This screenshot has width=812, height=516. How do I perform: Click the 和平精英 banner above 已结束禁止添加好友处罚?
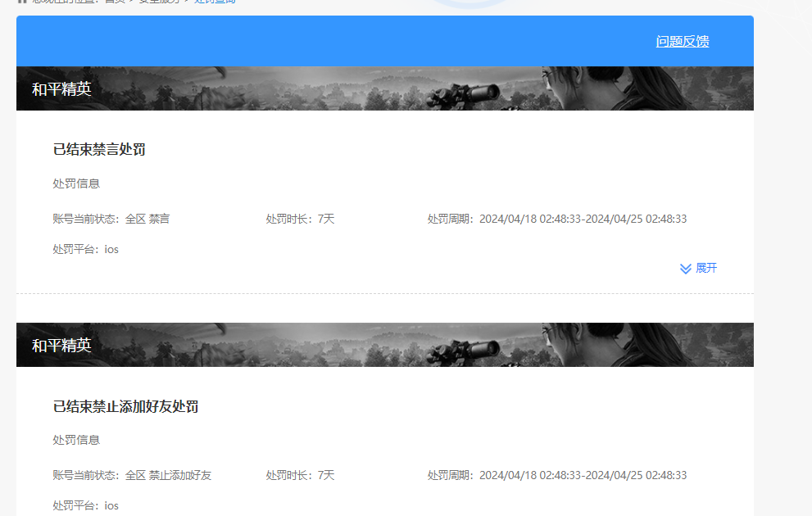(x=385, y=345)
